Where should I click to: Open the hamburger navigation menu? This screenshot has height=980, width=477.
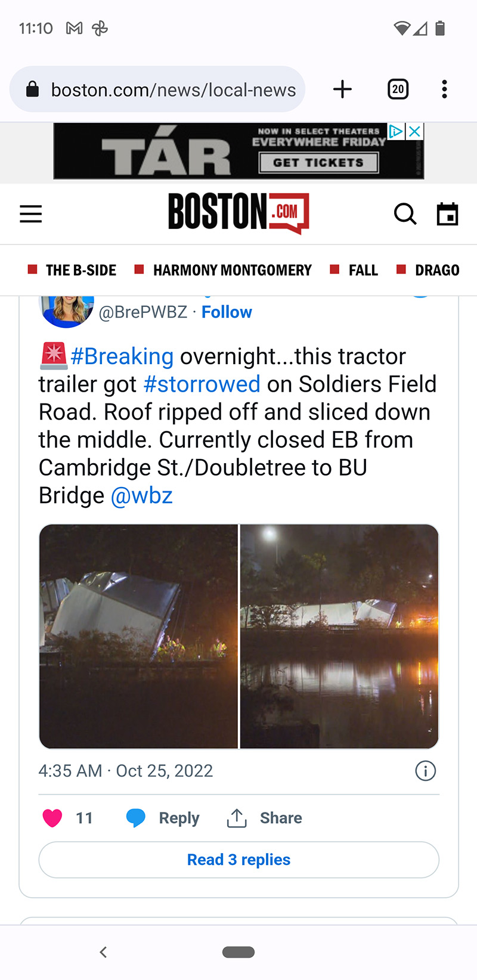31,214
